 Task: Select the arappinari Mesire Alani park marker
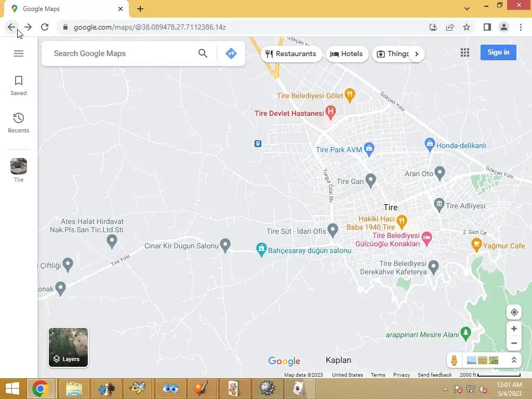tap(466, 334)
